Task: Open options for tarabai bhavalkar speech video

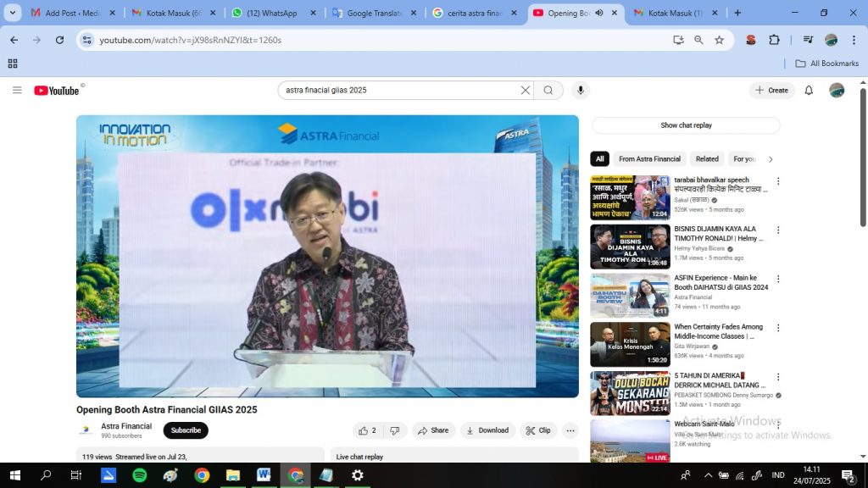Action: pyautogui.click(x=778, y=181)
